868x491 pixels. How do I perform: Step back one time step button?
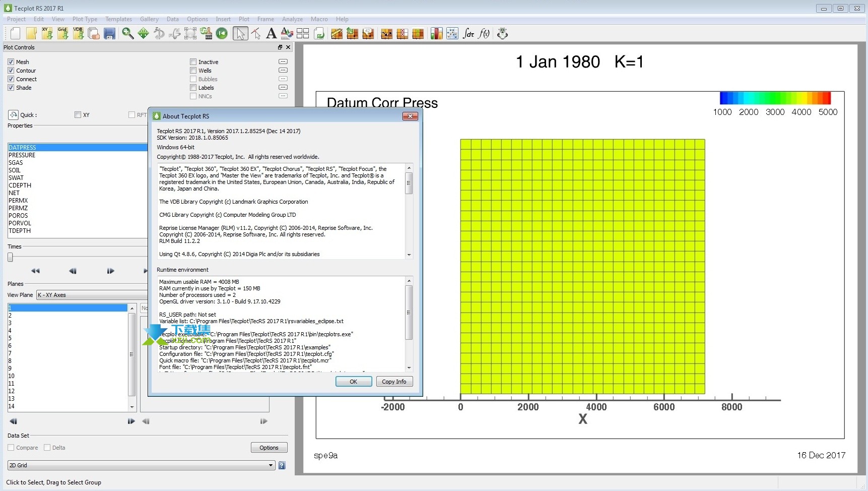[73, 271]
